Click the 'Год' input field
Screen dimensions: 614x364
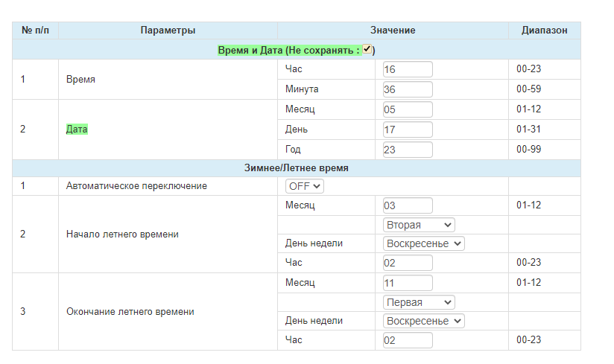[x=407, y=150]
